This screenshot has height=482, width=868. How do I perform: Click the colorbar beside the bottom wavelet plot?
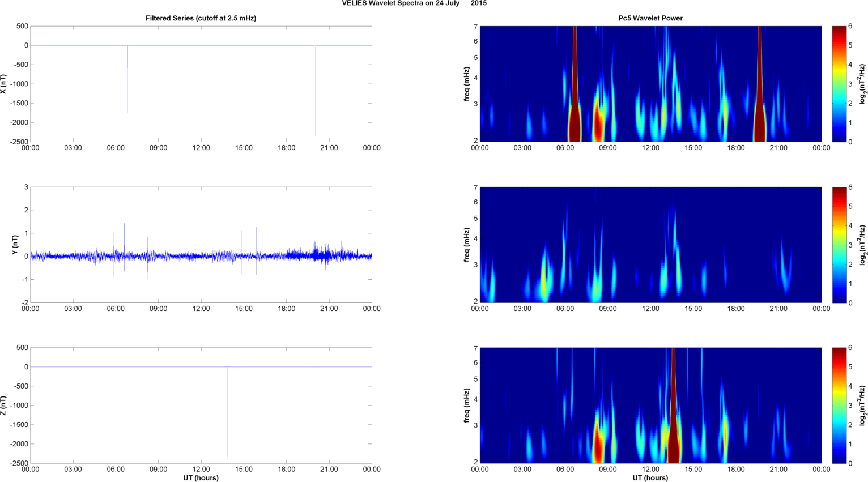840,406
